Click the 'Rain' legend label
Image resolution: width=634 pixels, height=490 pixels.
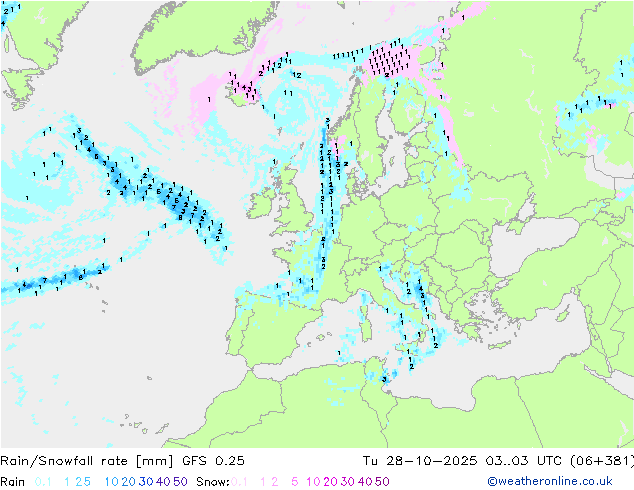pos(13,482)
